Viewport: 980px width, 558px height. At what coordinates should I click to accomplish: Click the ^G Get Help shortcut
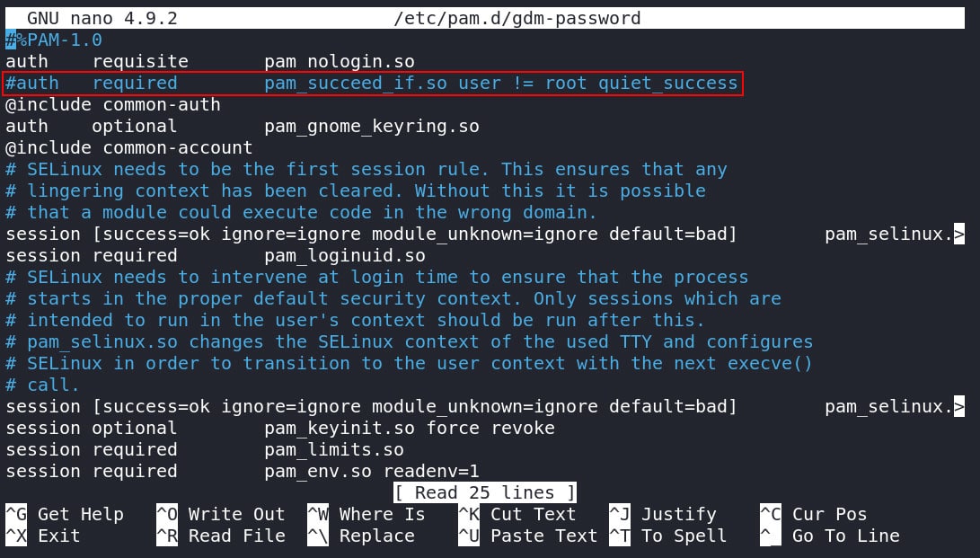pyautogui.click(x=65, y=514)
